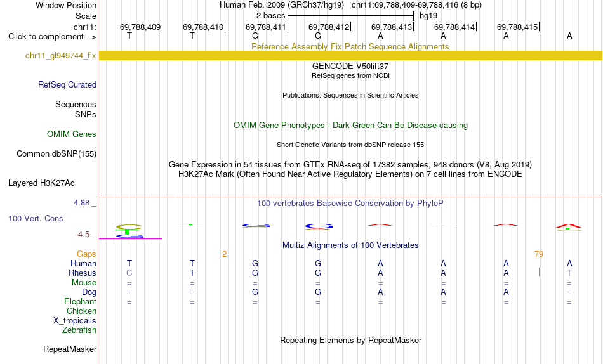
Task: Open the 100 Vert. Cons track label
Action: pyautogui.click(x=36, y=218)
